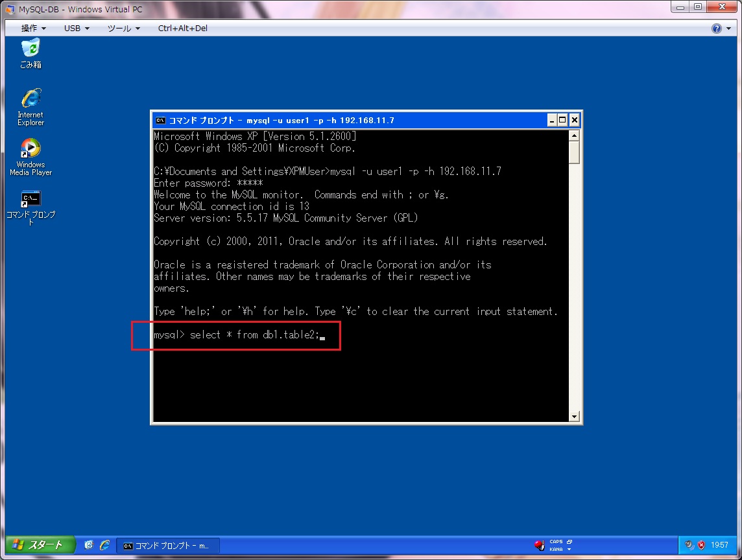Open the USB menu
The width and height of the screenshot is (742, 560).
click(77, 29)
